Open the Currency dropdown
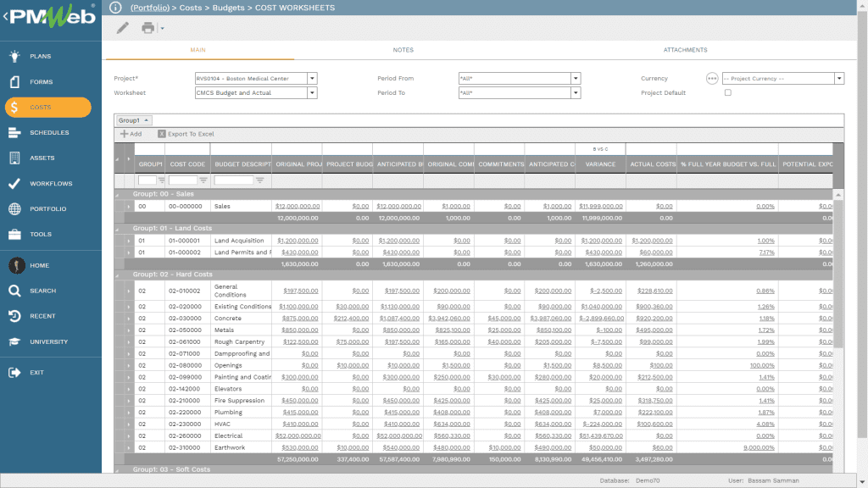This screenshot has width=868, height=488. tap(839, 79)
